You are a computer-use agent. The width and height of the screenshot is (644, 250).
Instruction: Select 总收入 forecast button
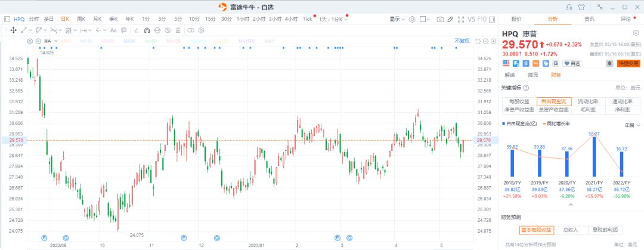pyautogui.click(x=571, y=230)
